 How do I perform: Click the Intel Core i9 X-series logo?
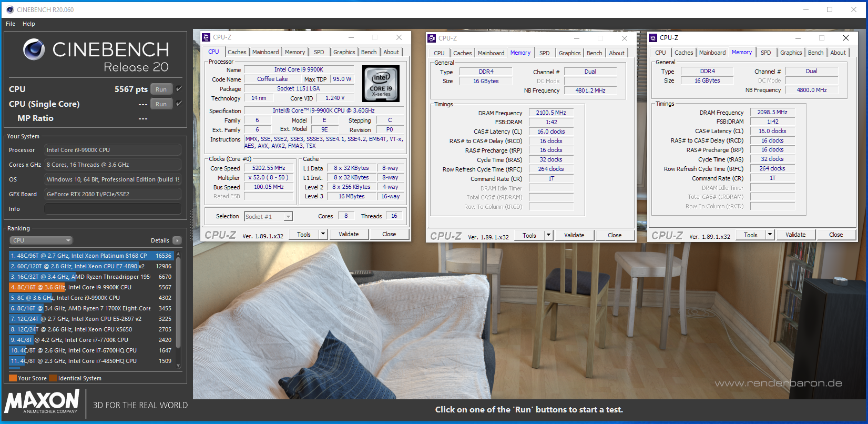point(381,84)
